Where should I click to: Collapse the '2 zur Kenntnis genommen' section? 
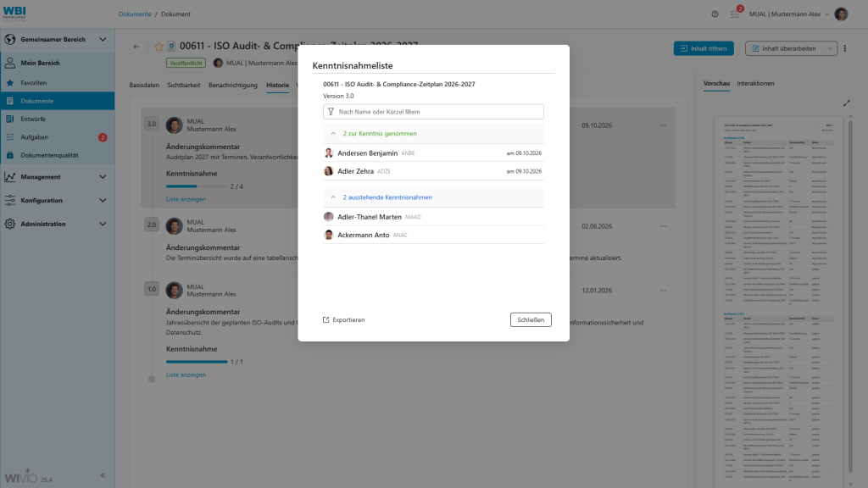(333, 134)
